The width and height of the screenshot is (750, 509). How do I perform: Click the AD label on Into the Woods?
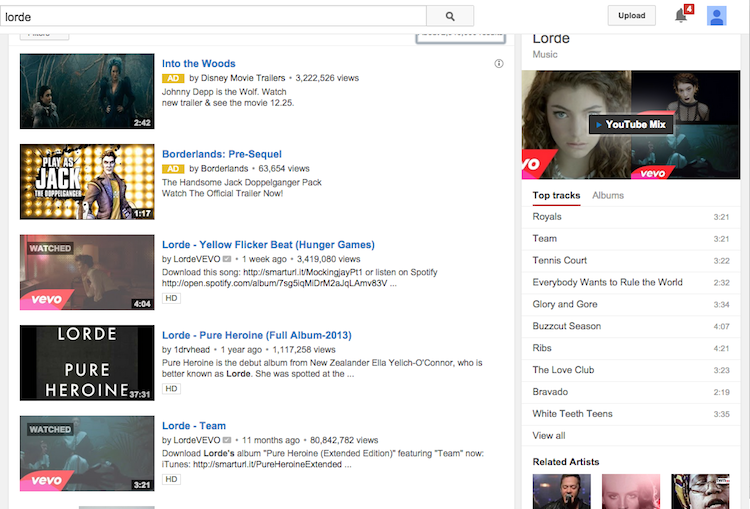coord(173,78)
